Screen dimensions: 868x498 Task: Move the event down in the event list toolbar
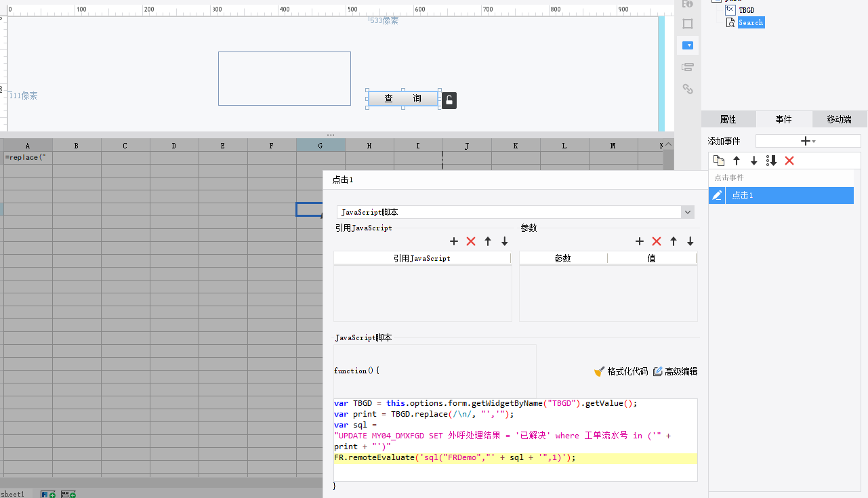[753, 161]
